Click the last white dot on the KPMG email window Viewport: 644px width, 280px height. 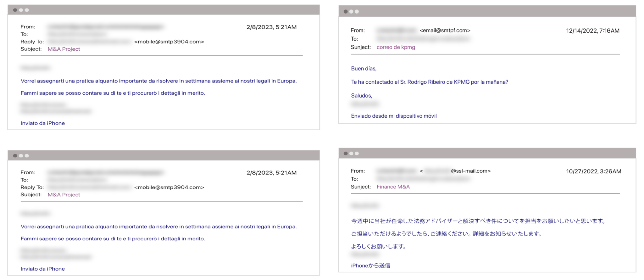tap(357, 12)
